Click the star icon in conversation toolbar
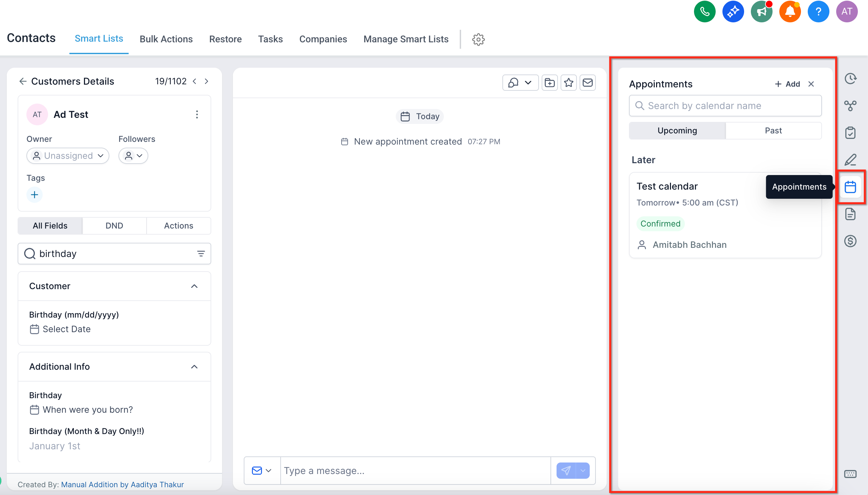 tap(569, 83)
